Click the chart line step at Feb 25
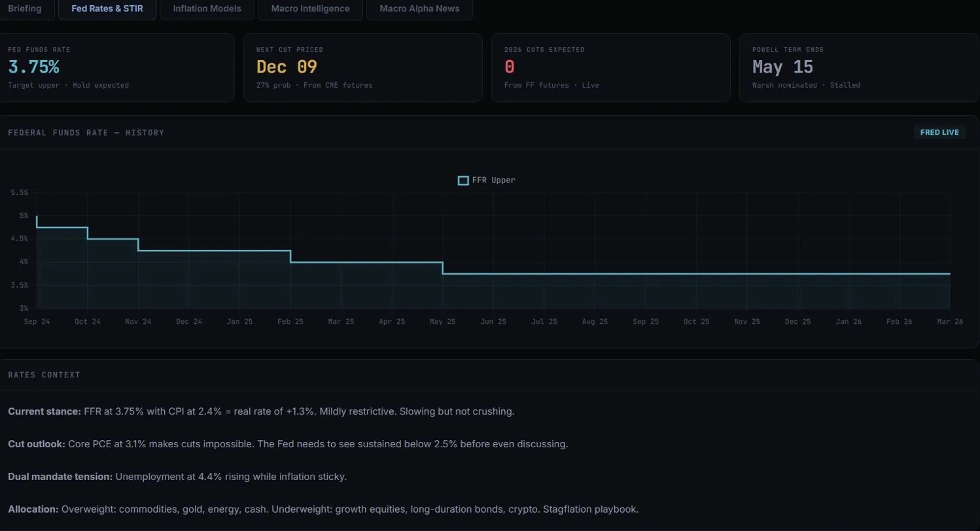This screenshot has width=980, height=531. pos(290,256)
